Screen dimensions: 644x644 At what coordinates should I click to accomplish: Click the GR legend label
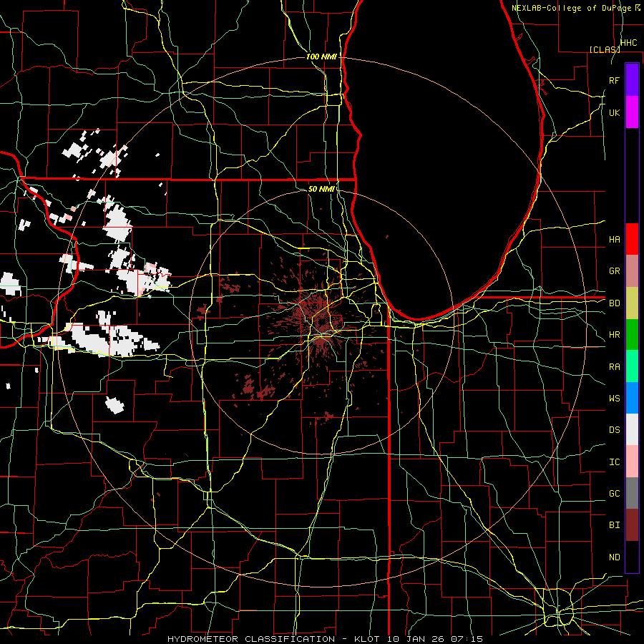pos(614,271)
